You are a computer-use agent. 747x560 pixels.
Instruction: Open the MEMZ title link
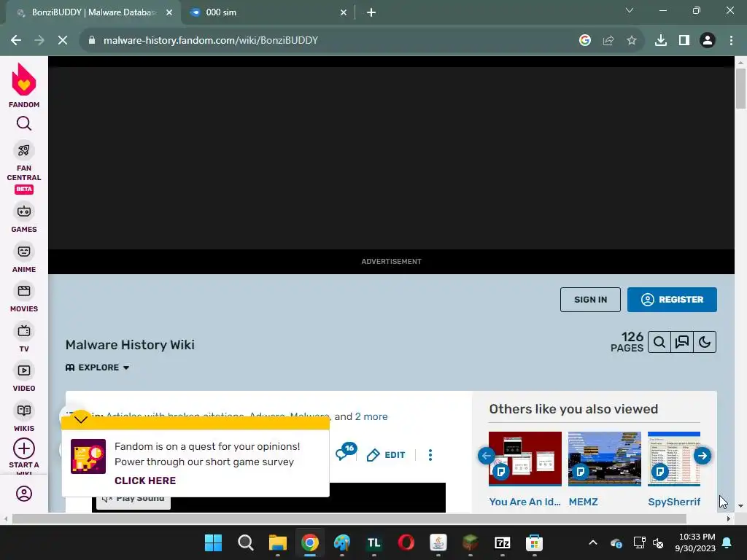(583, 502)
